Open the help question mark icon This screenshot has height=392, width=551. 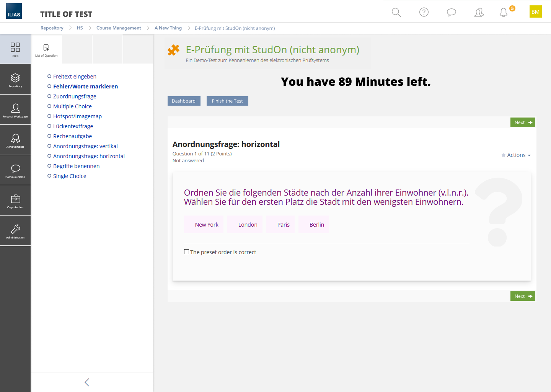(424, 12)
